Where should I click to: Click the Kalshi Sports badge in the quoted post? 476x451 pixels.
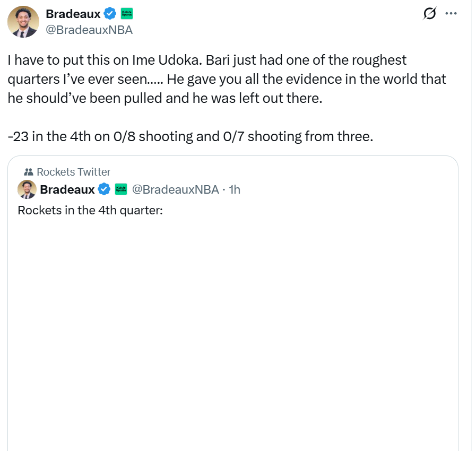[x=120, y=189]
